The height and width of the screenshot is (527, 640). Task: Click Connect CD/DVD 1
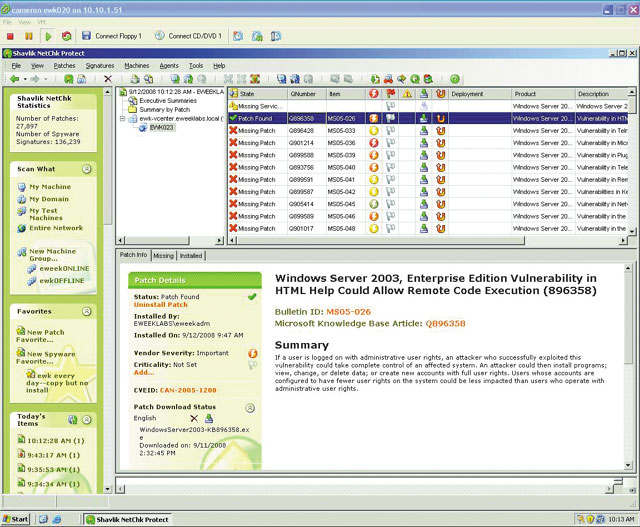(x=188, y=36)
